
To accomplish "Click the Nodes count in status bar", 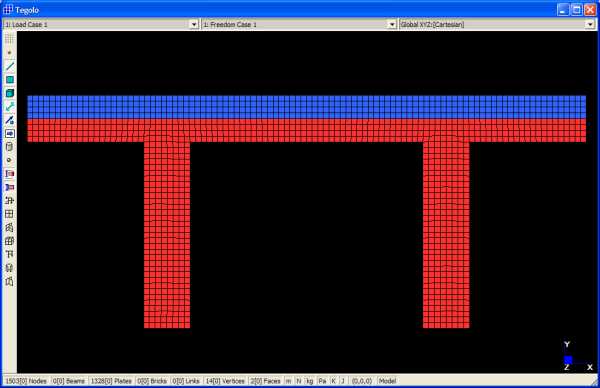I will (26, 381).
